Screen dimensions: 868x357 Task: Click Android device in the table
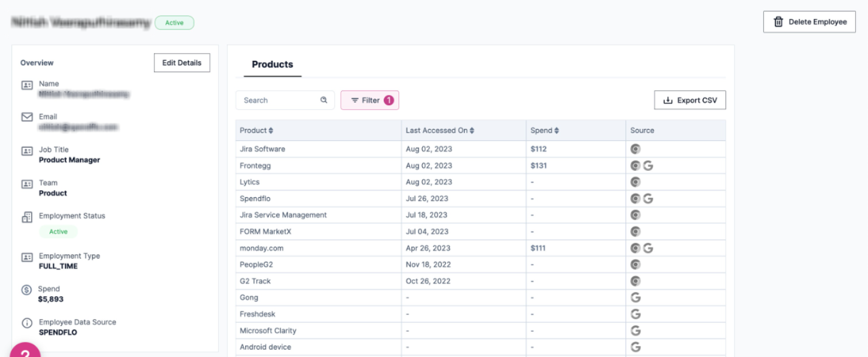265,347
